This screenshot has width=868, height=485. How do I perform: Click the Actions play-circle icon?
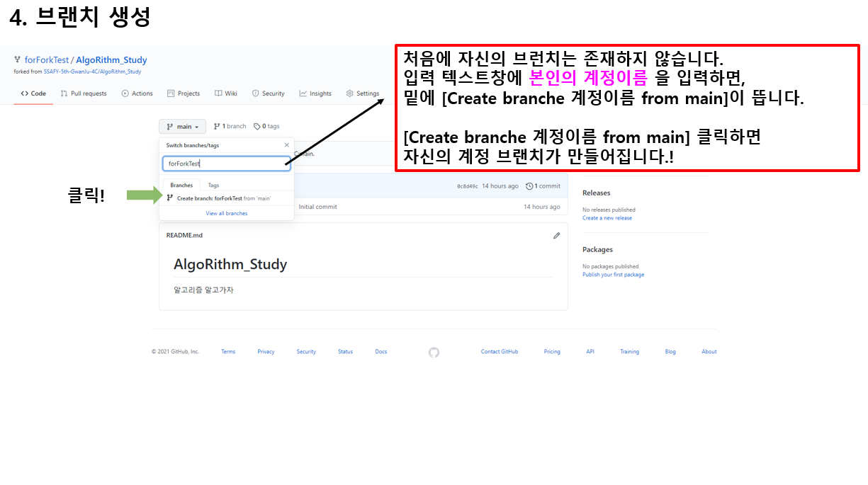pos(124,93)
